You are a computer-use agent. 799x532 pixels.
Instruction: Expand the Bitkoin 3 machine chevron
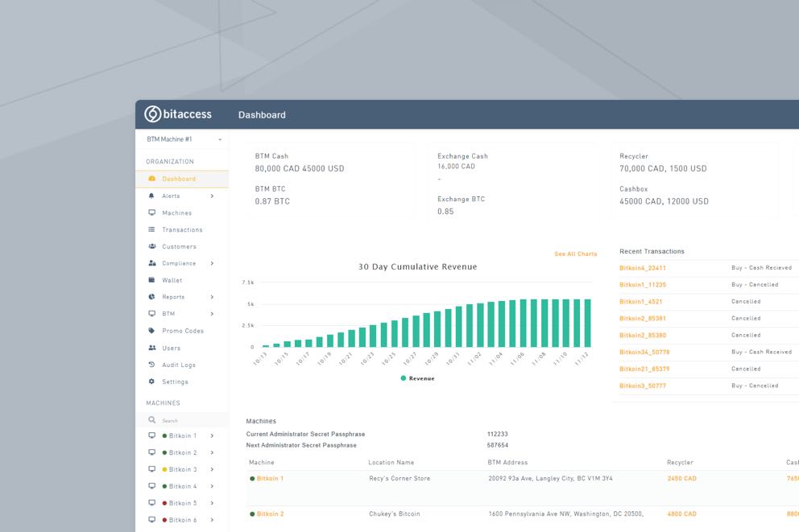point(212,469)
